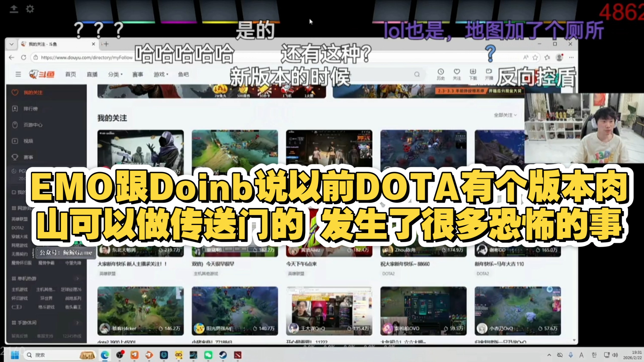This screenshot has width=644, height=362.
Task: Click the settings gear icon at top left
Action: click(x=30, y=9)
